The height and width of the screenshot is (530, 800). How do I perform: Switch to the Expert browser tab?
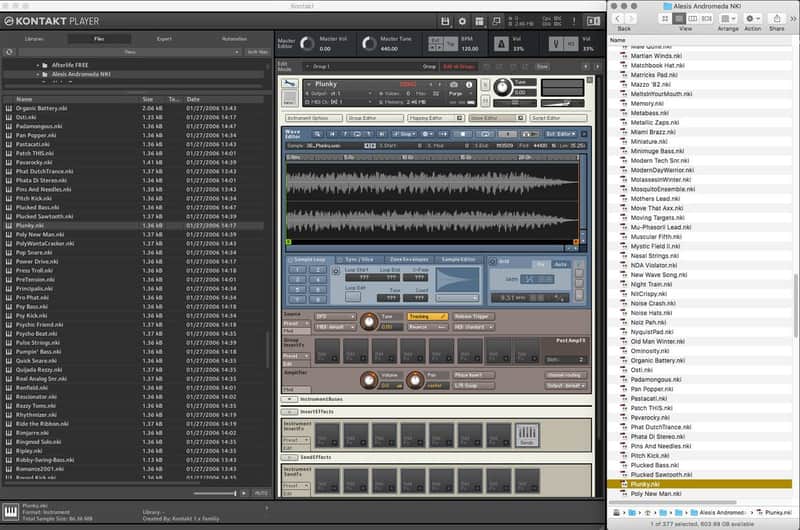tap(164, 39)
